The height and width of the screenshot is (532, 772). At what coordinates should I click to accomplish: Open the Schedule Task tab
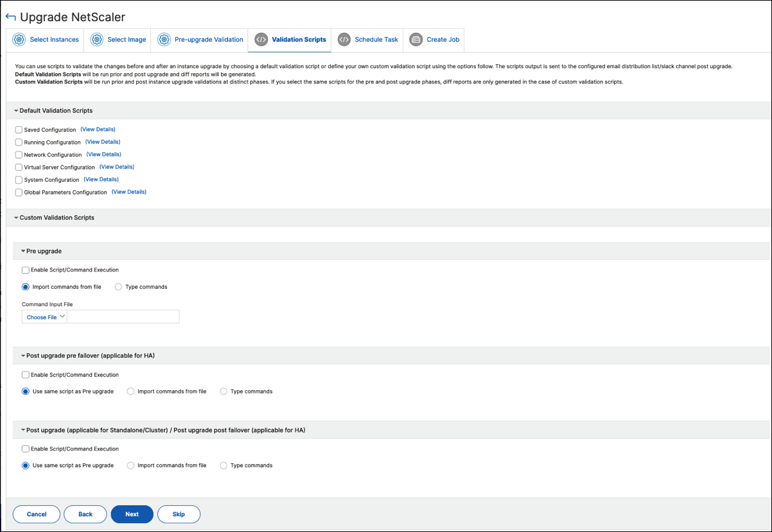tap(367, 39)
